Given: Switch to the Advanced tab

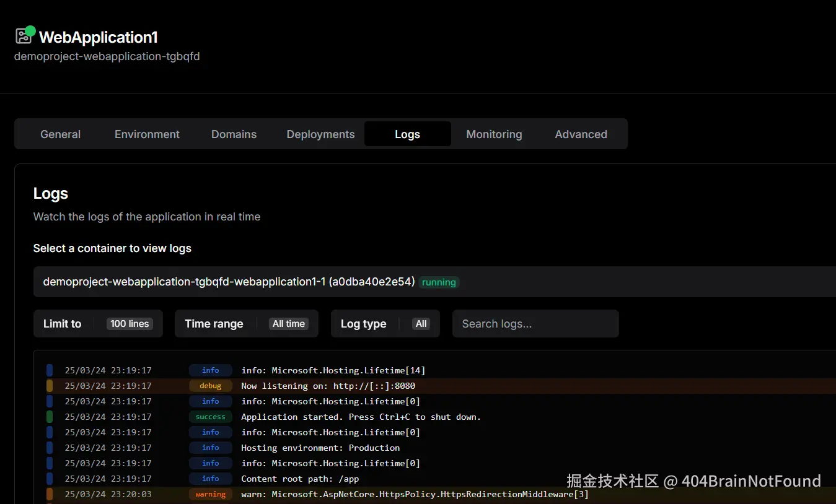Looking at the screenshot, I should coord(581,134).
